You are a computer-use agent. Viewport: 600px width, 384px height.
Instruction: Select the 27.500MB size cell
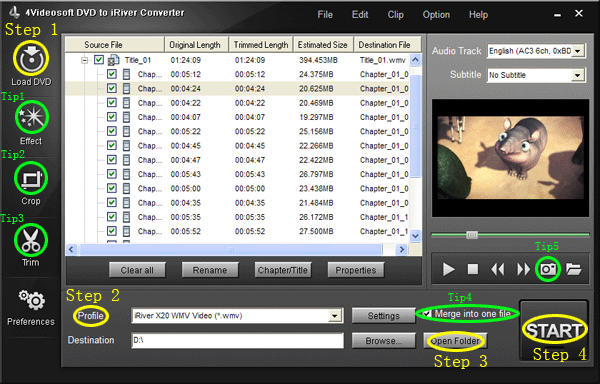point(316,231)
